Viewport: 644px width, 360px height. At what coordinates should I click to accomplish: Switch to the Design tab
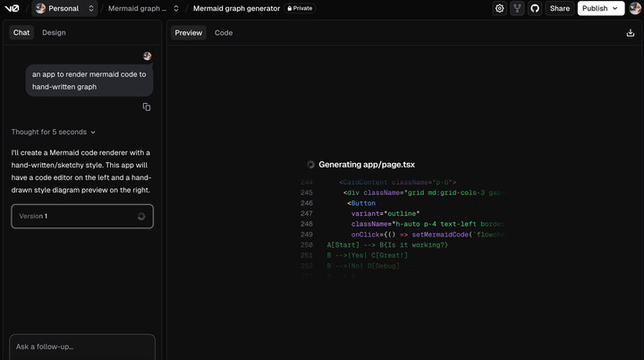(54, 32)
